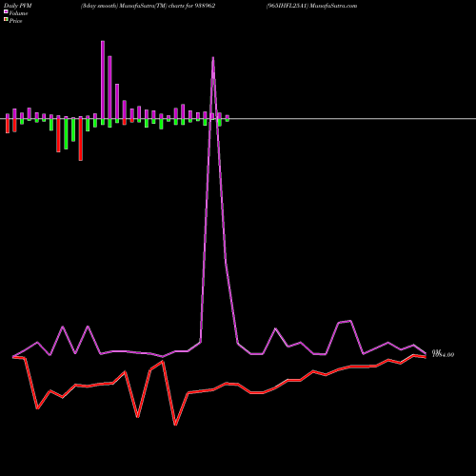The height and width of the screenshot is (476, 476).
Task: Select the 'Volume' legend label
Action: 18,13
